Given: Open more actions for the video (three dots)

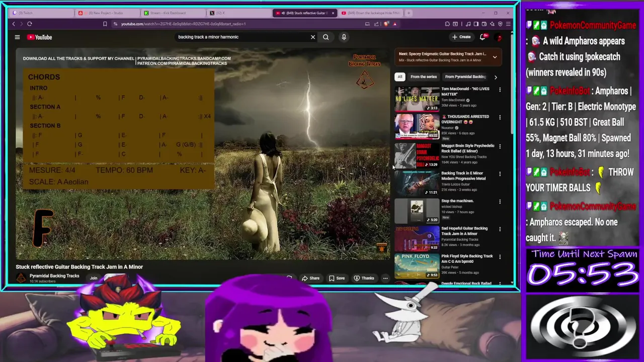Looking at the screenshot, I should coord(385,278).
